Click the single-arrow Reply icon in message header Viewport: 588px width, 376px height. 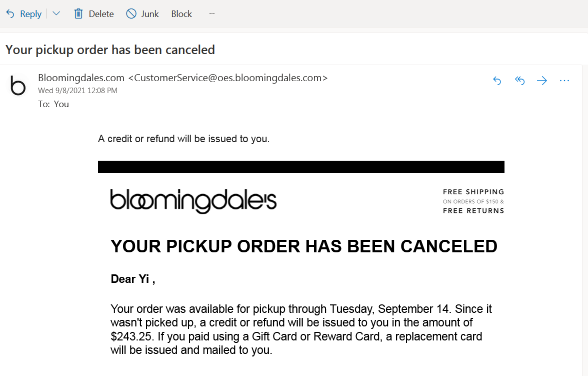[497, 81]
